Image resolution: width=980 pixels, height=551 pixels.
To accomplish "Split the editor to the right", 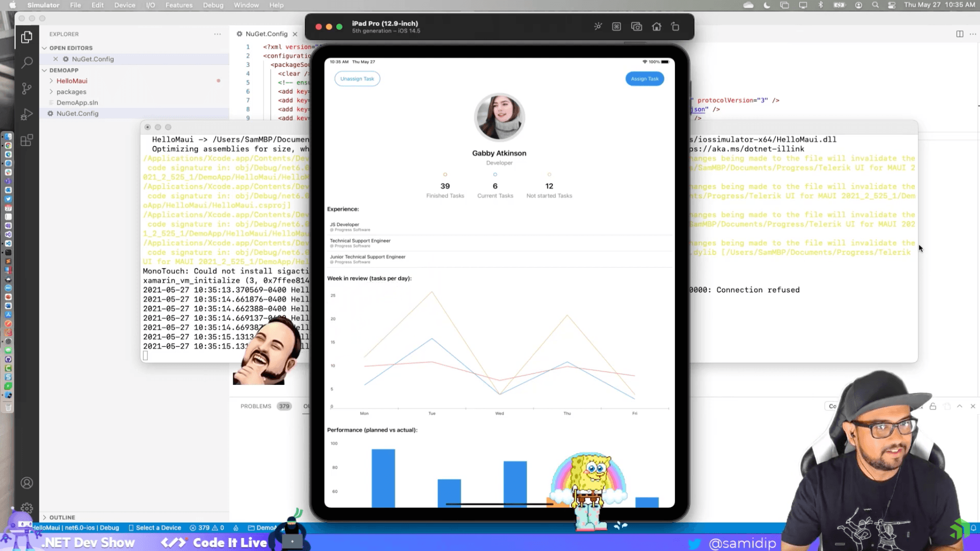I will 959,34.
